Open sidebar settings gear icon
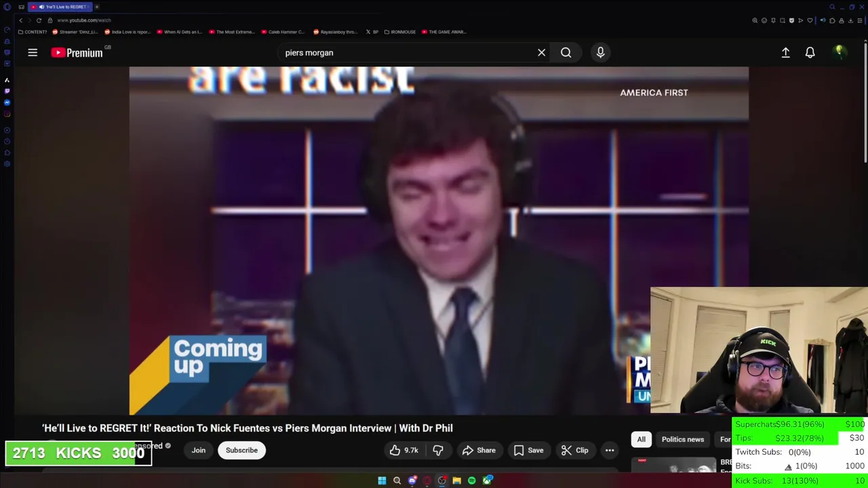The height and width of the screenshot is (488, 868). coord(7,164)
